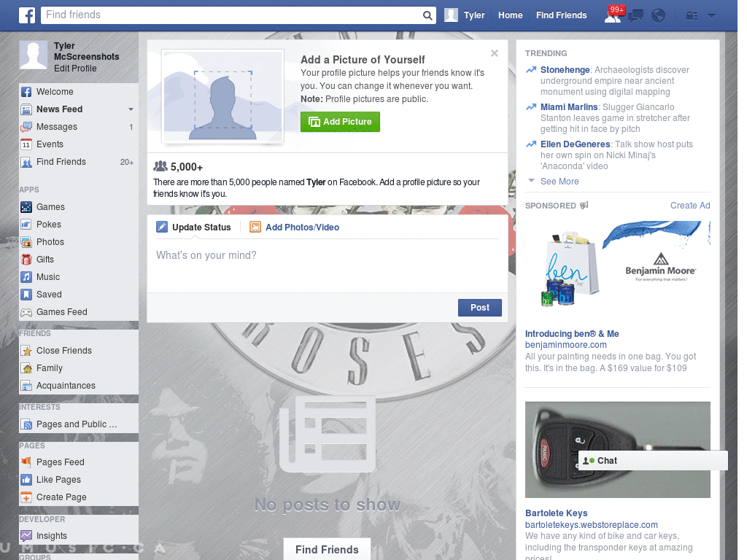The height and width of the screenshot is (560, 747).
Task: Click the car key ad image
Action: tap(617, 449)
